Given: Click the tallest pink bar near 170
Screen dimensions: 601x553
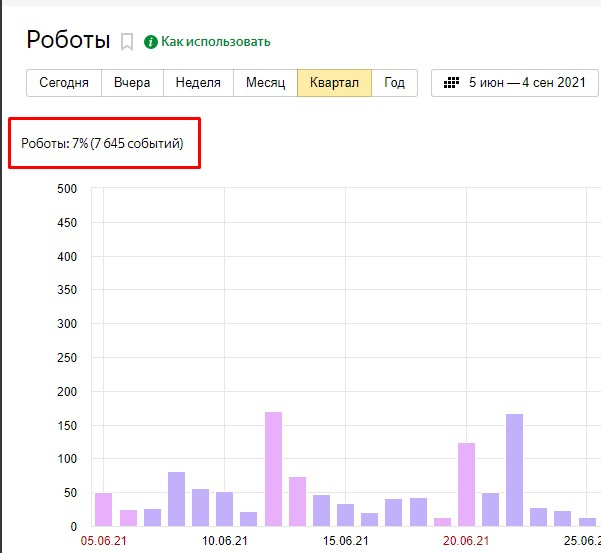Looking at the screenshot, I should 273,468.
